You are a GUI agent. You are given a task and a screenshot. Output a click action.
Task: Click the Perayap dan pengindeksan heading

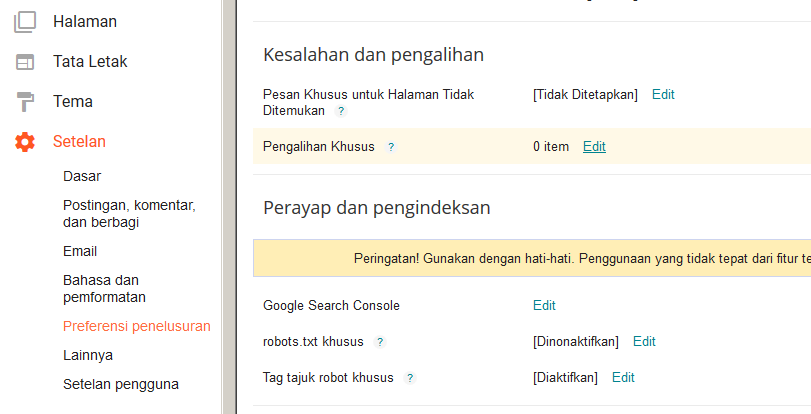pos(377,208)
